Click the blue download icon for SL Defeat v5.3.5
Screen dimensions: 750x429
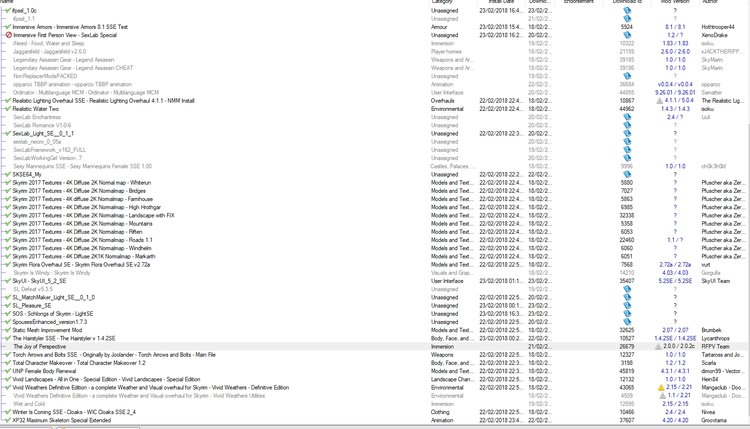(x=627, y=289)
